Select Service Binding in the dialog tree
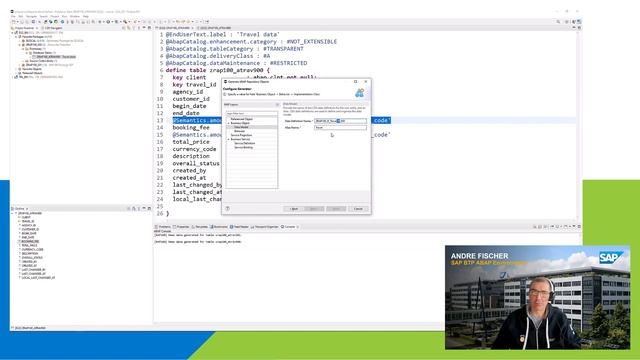Screen dimensions: 640x360 tap(244, 147)
